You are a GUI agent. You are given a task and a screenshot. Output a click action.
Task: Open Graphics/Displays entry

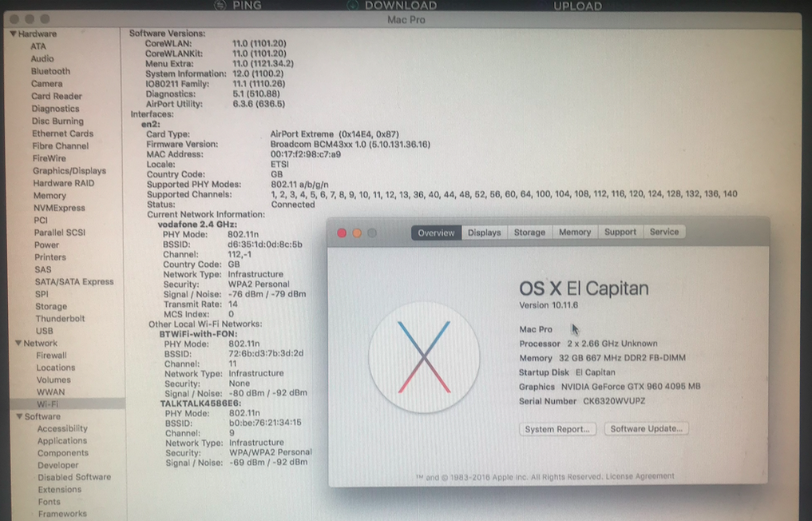[69, 170]
